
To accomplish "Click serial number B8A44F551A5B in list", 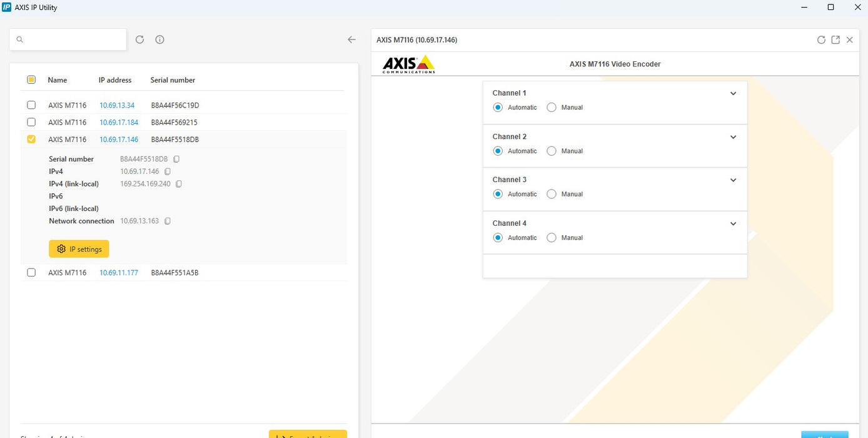I will 174,272.
